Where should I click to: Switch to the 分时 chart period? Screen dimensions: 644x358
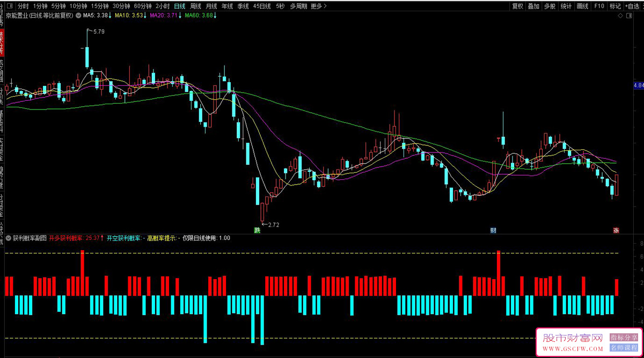24,6
